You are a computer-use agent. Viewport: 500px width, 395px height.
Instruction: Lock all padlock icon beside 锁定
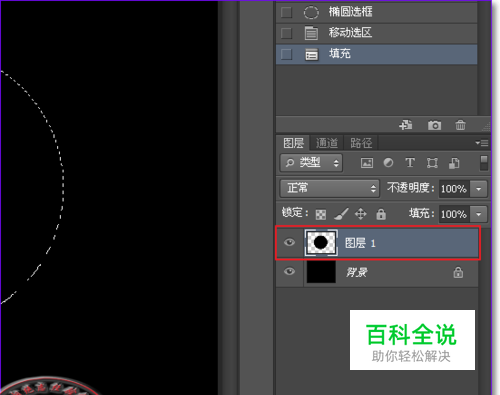381,214
